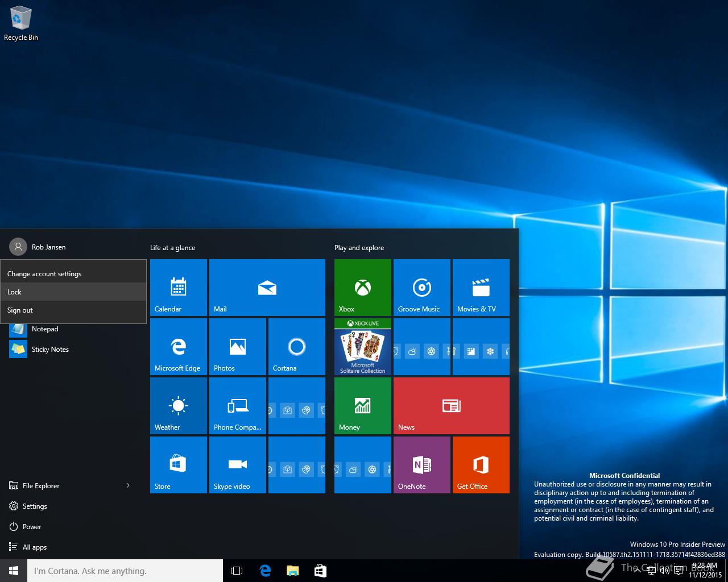728x582 pixels.
Task: Open Movies & TV tile
Action: click(481, 288)
